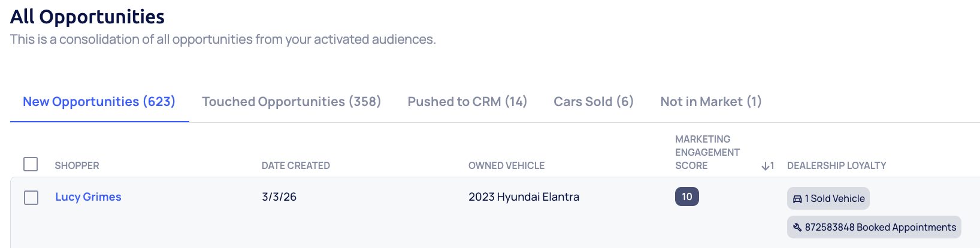Image resolution: width=980 pixels, height=248 pixels.
Task: Toggle the select-all shoppers checkbox
Action: click(x=31, y=164)
